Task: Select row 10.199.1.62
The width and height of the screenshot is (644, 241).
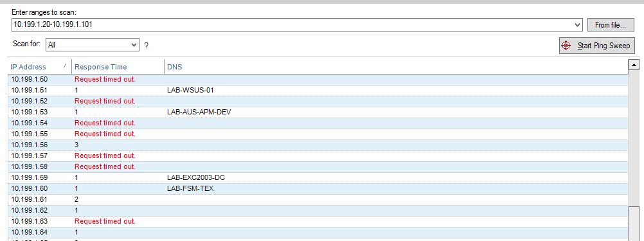Action: coord(318,210)
